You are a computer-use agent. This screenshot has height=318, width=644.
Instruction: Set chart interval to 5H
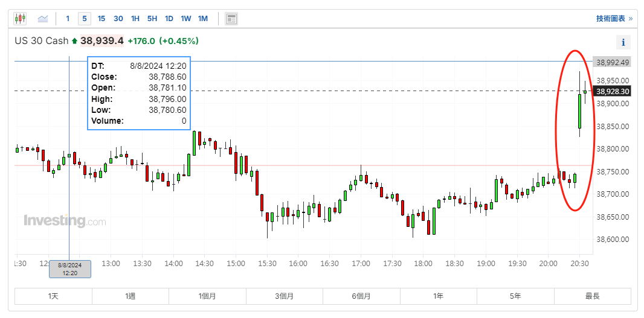pyautogui.click(x=152, y=19)
